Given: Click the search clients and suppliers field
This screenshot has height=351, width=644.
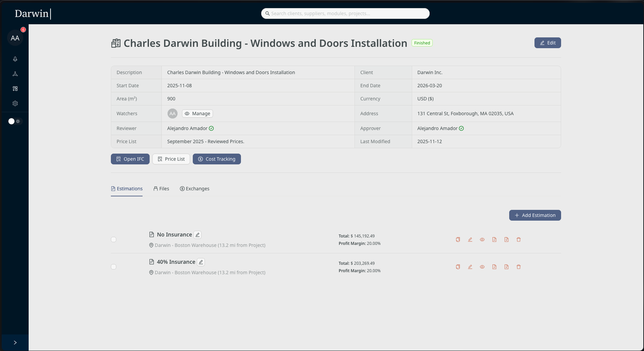Looking at the screenshot, I should (x=345, y=13).
